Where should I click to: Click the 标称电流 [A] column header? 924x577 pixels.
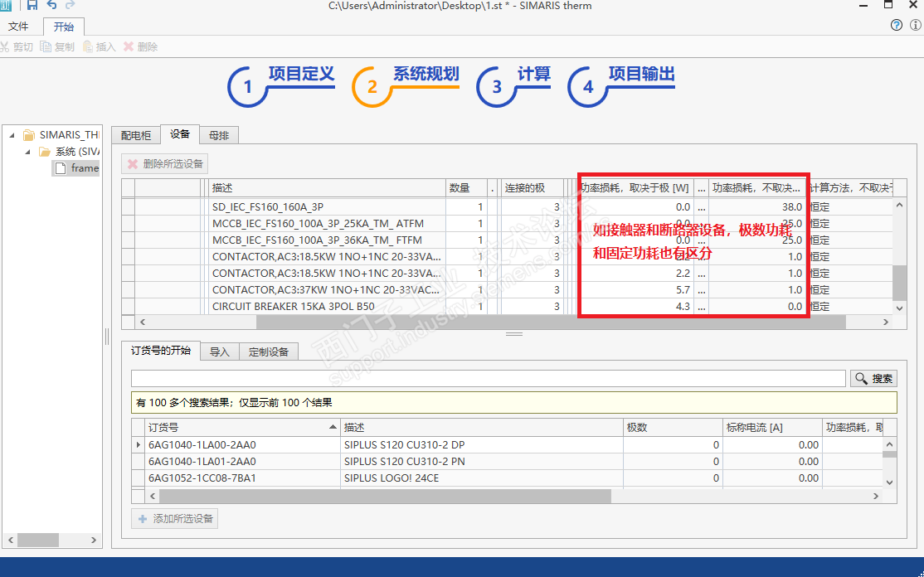[772, 428]
